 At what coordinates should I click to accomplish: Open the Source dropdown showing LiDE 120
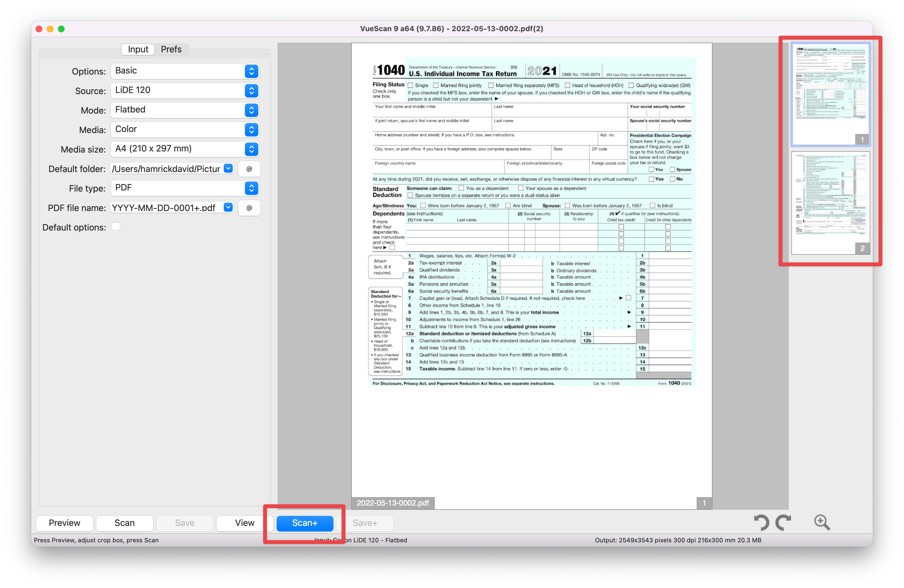point(185,90)
